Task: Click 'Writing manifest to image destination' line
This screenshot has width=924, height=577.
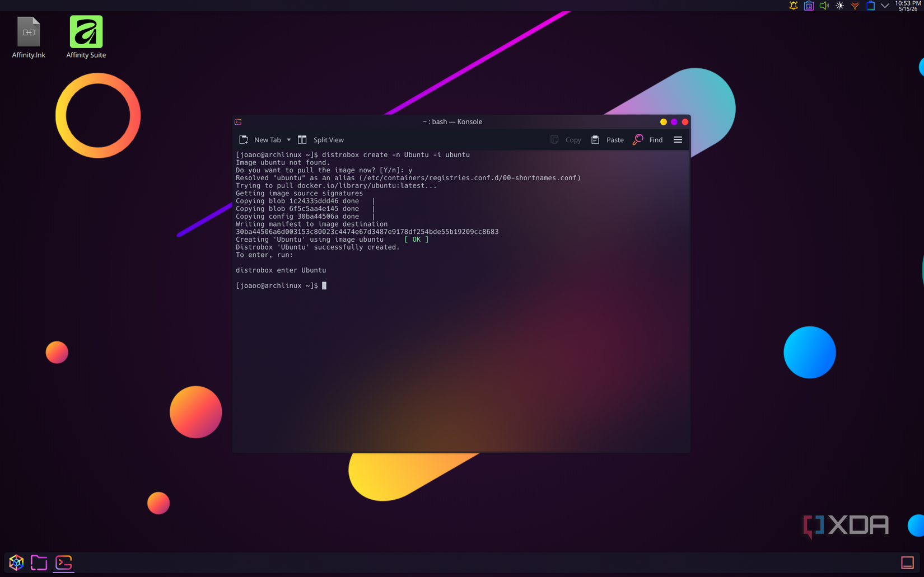Action: click(x=311, y=224)
